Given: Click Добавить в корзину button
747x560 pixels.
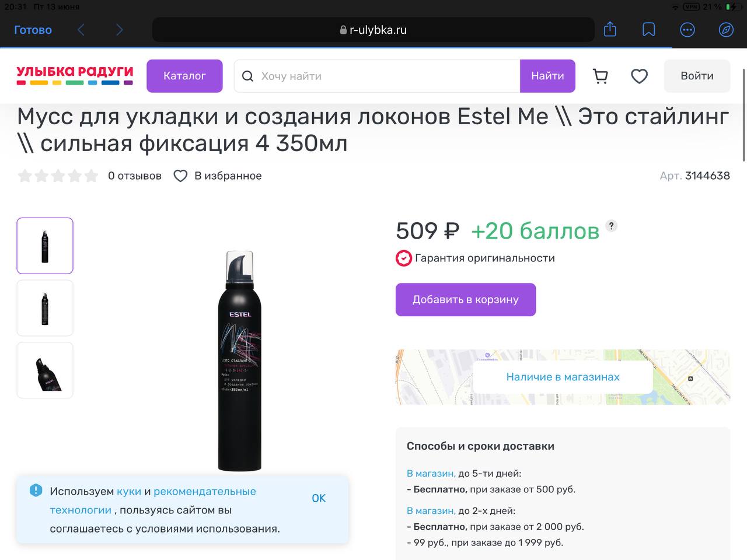Looking at the screenshot, I should pyautogui.click(x=466, y=300).
